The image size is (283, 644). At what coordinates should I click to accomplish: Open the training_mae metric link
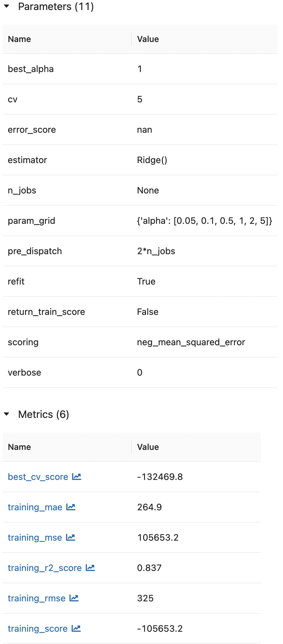(x=35, y=507)
